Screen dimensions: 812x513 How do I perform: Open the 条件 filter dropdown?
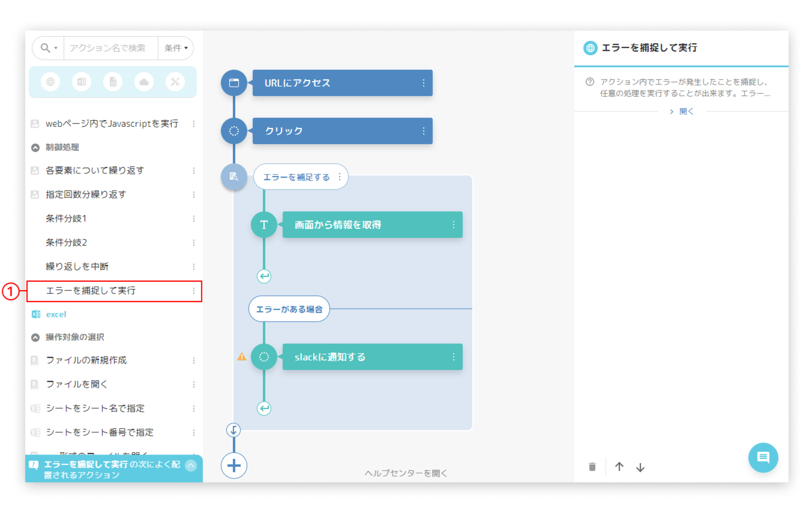(x=176, y=48)
